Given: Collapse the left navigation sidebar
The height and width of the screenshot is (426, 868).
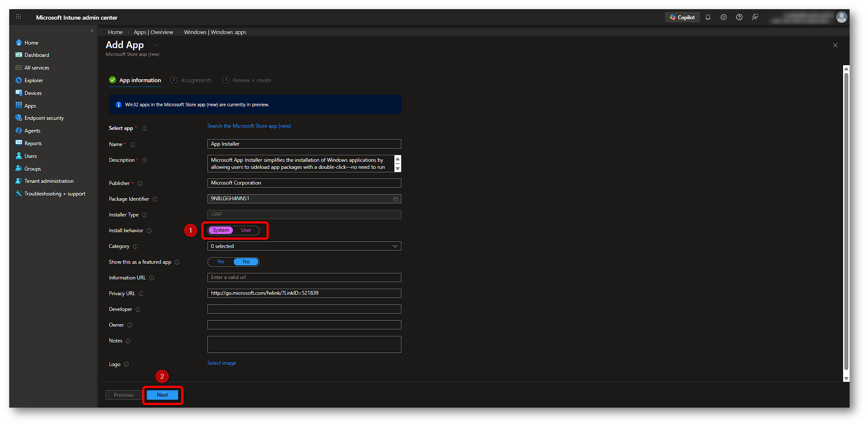Looking at the screenshot, I should coord(92,31).
